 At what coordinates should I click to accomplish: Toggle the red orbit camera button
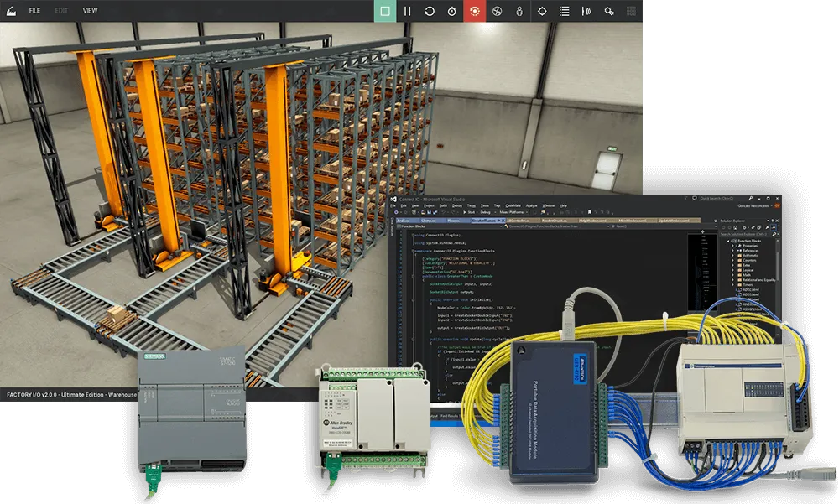coord(475,11)
